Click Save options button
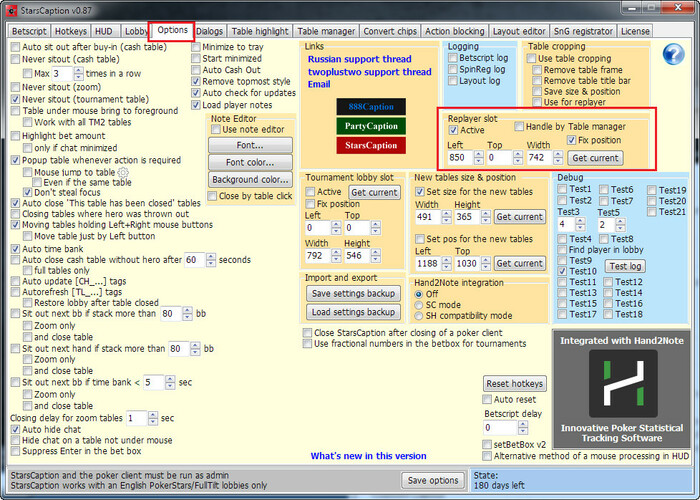This screenshot has width=700, height=500. click(433, 480)
